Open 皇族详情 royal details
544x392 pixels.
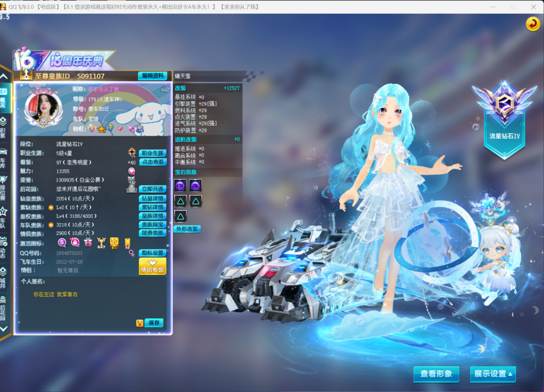point(153,216)
